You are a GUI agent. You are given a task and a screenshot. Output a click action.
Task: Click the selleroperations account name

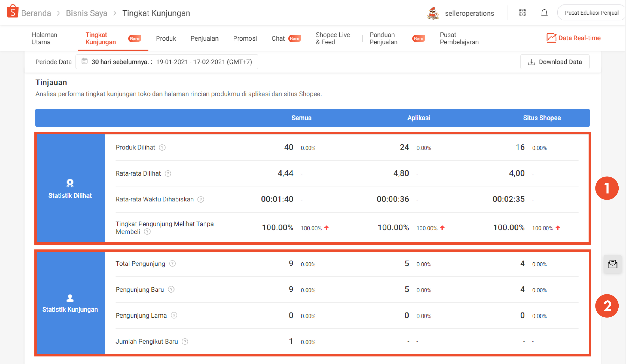pos(470,13)
